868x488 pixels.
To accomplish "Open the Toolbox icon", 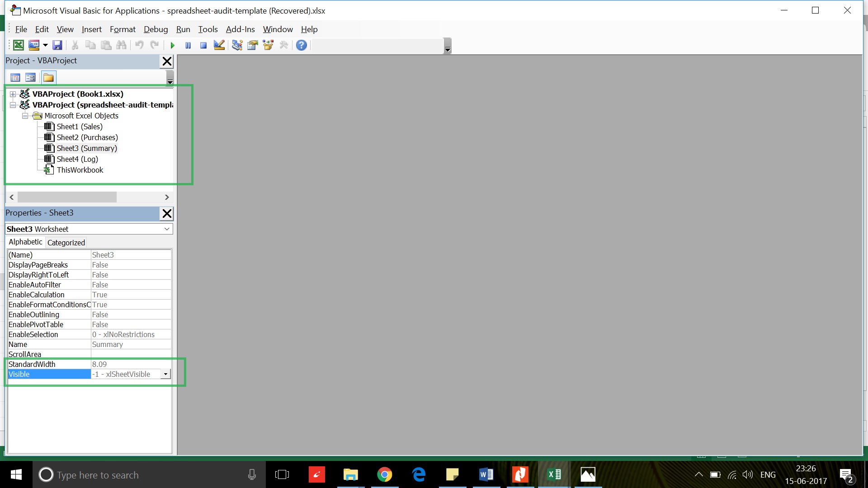I will coord(283,45).
